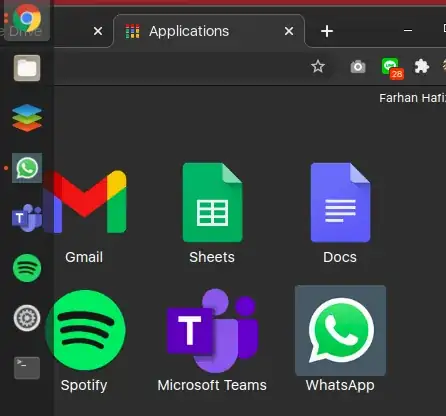This screenshot has height=416, width=446.
Task: Open system settings gear in the dock
Action: 27,318
